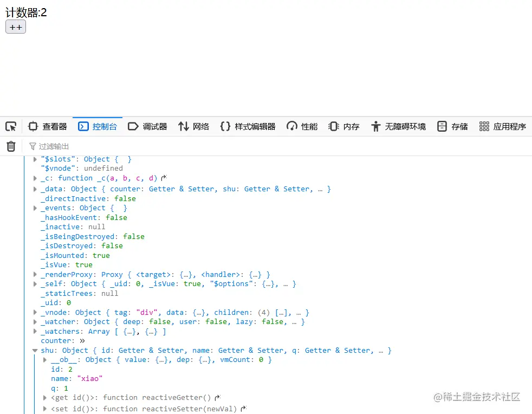Screen dimensions: 532x414
Task: Expand the _watchers array row
Action: tap(35, 331)
